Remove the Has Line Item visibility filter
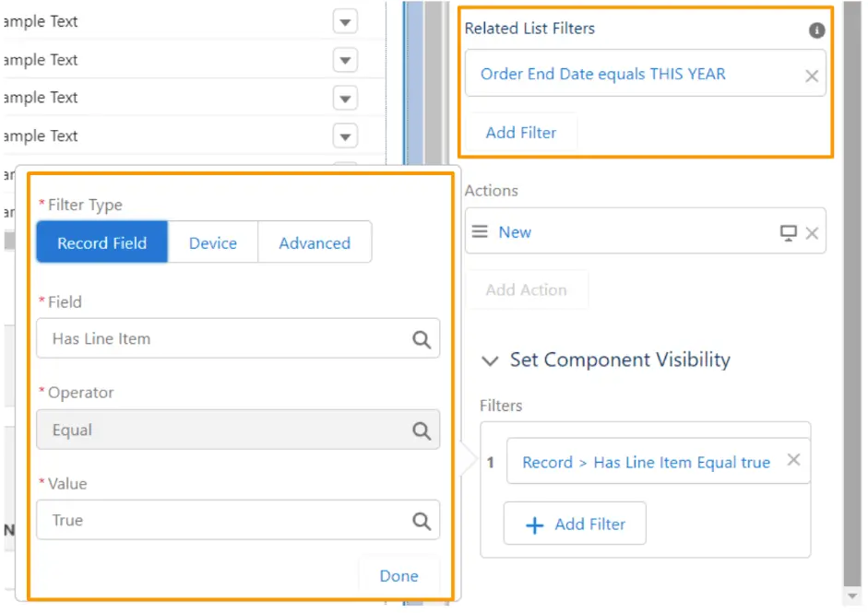This screenshot has height=613, width=868. 793,459
